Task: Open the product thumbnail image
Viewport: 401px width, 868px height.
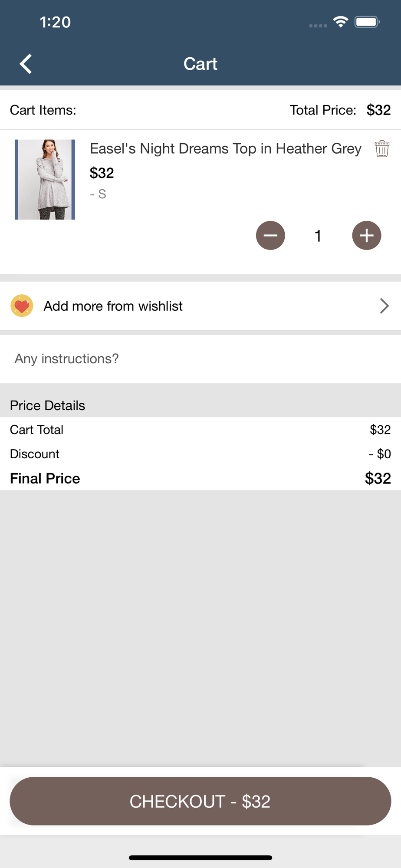Action: click(45, 179)
